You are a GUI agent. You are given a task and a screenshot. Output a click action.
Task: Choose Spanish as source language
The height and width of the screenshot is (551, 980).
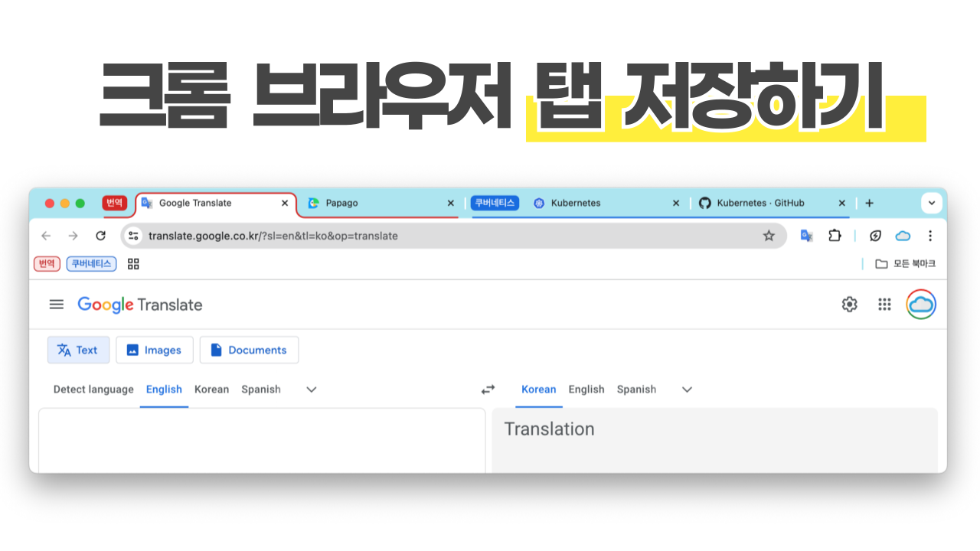261,390
